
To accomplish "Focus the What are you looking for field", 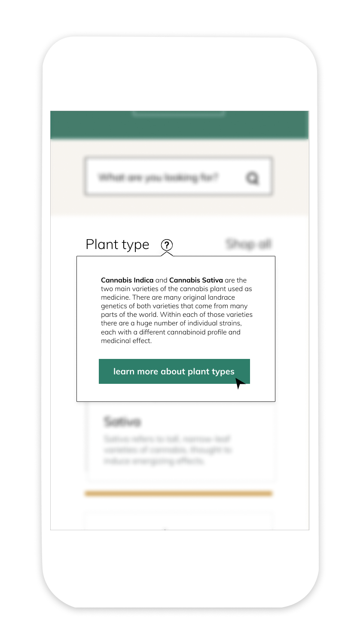I will (179, 176).
